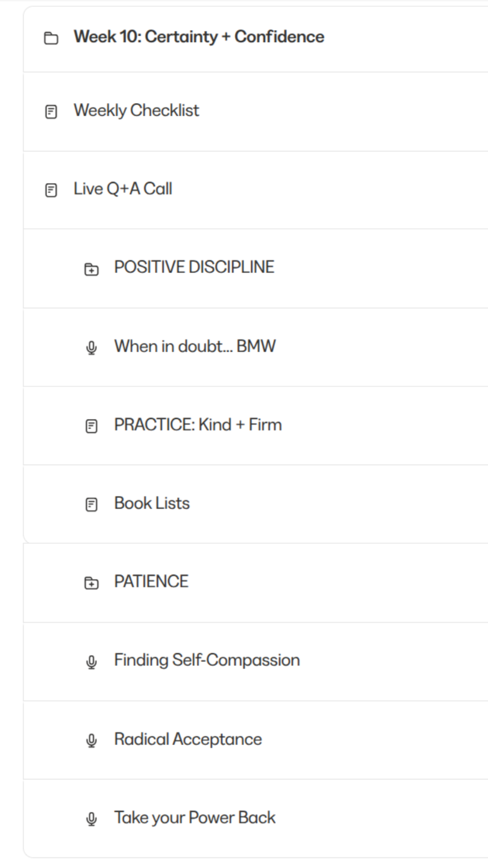The width and height of the screenshot is (488, 868).
Task: Open the Radical Acceptance audio lesson
Action: (x=188, y=740)
